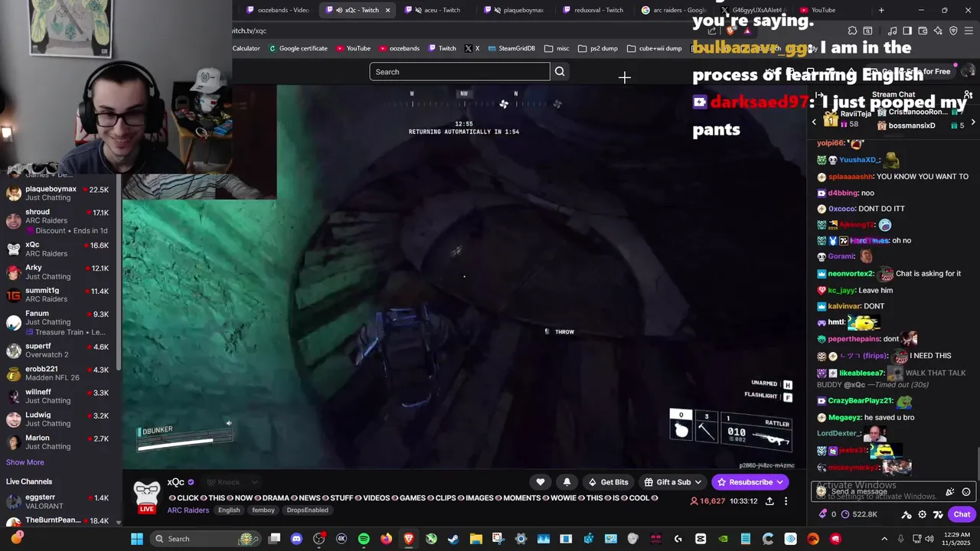The image size is (980, 551).
Task: Click the Get Bits button
Action: pyautogui.click(x=608, y=482)
